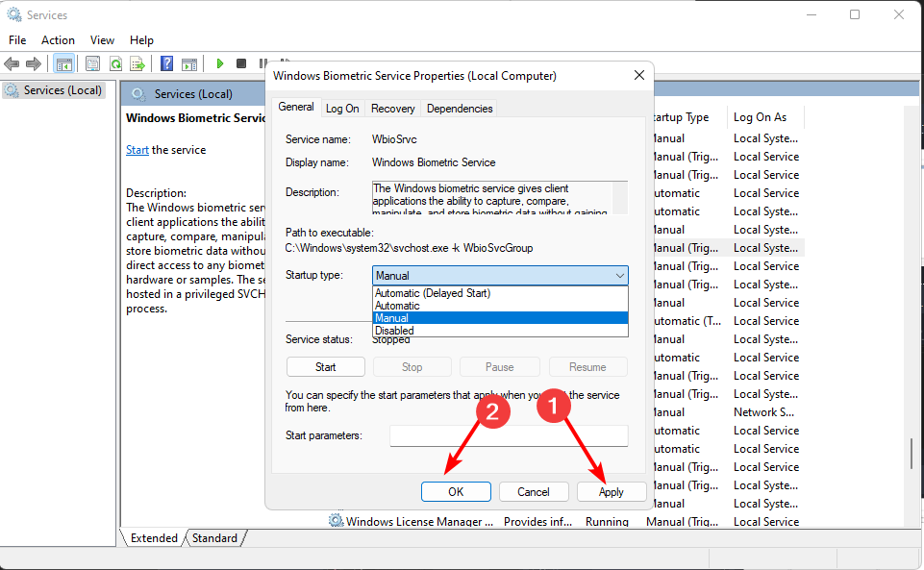924x570 pixels.
Task: Click the WbioSrvc service name text
Action: pyautogui.click(x=394, y=139)
